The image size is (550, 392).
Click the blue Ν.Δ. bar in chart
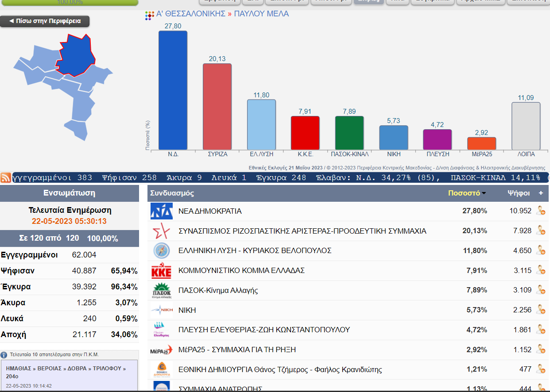click(173, 90)
